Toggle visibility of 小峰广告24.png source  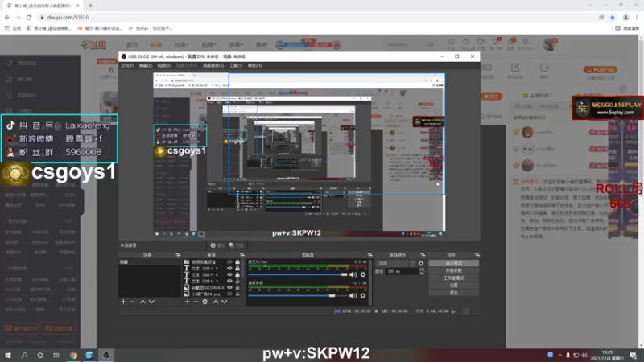[229, 294]
